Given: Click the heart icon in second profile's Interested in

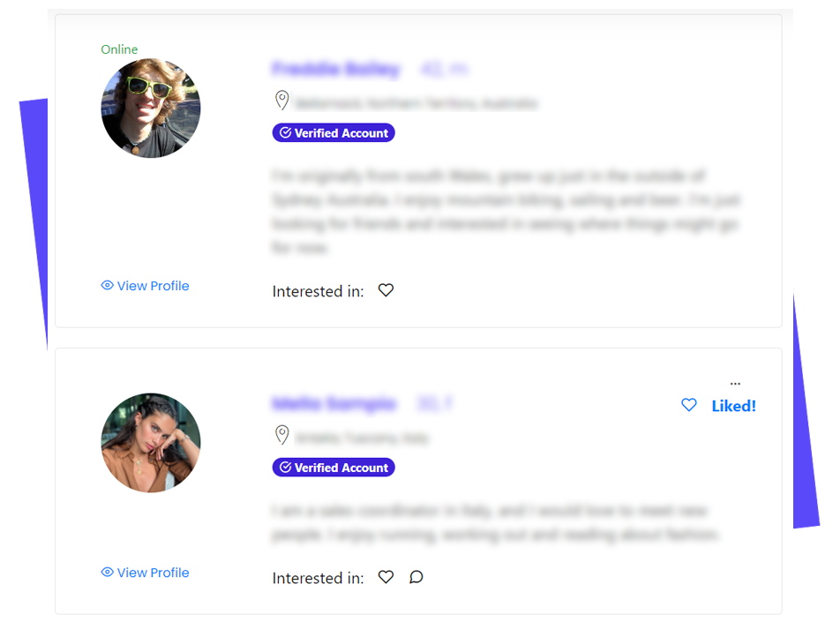Looking at the screenshot, I should click(x=386, y=576).
